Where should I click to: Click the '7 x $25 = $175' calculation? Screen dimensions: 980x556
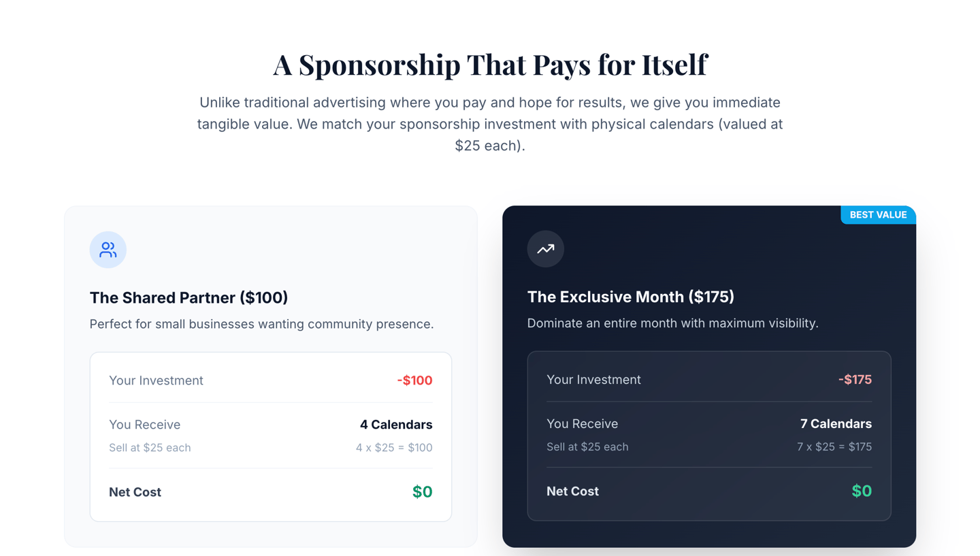pos(834,447)
